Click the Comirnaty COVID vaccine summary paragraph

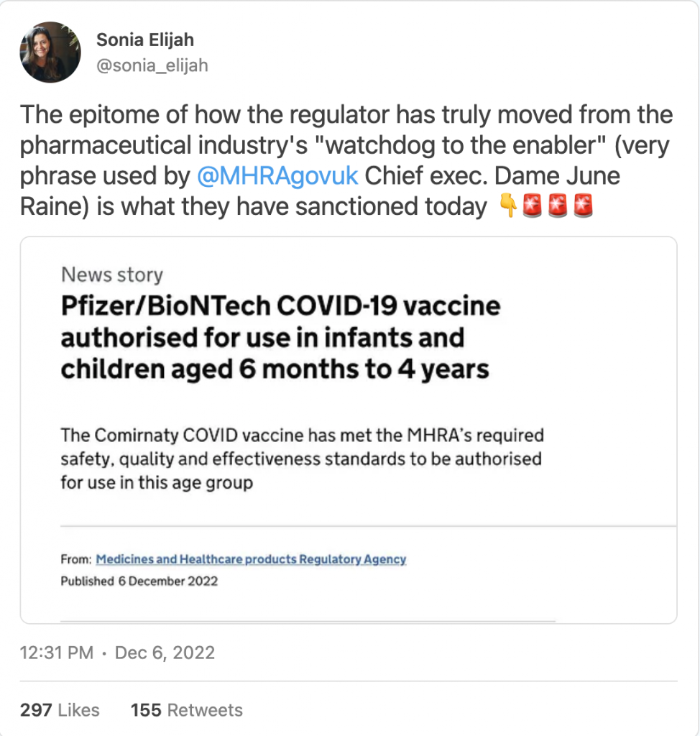click(x=302, y=459)
